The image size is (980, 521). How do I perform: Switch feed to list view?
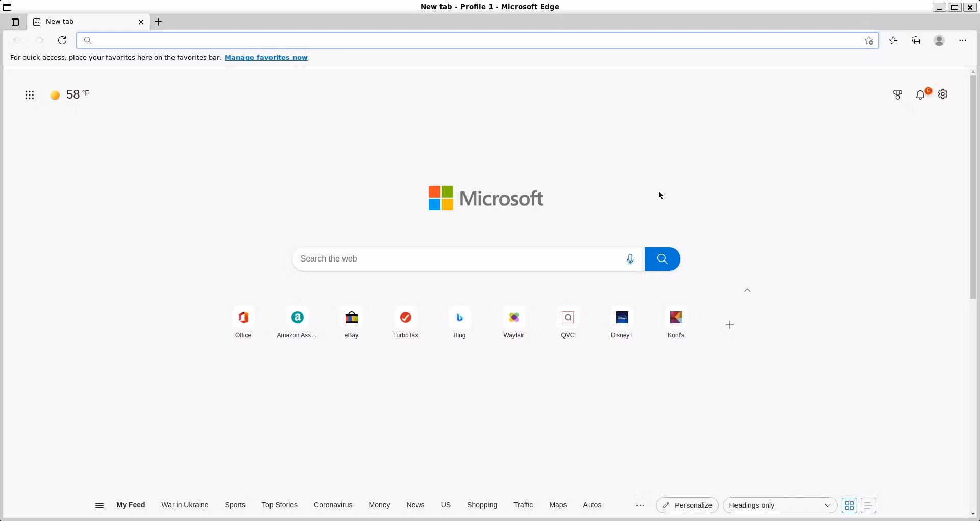(x=868, y=505)
